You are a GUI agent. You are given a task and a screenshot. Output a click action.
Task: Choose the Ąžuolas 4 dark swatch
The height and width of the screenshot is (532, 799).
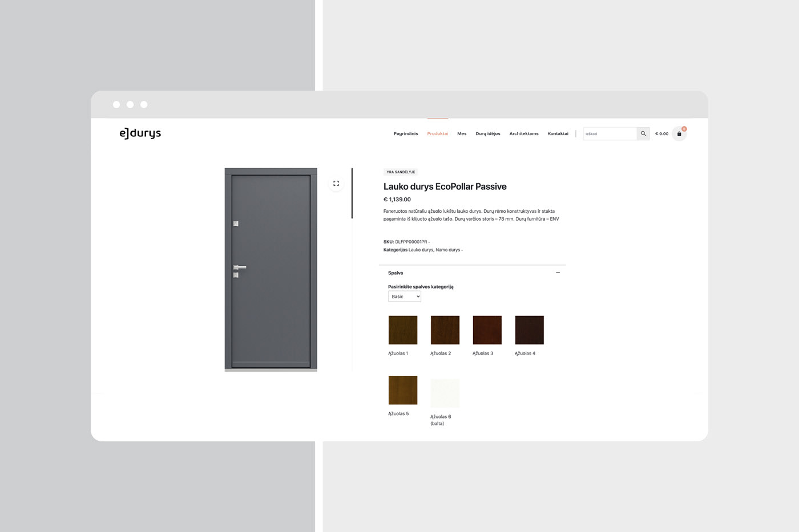(530, 330)
